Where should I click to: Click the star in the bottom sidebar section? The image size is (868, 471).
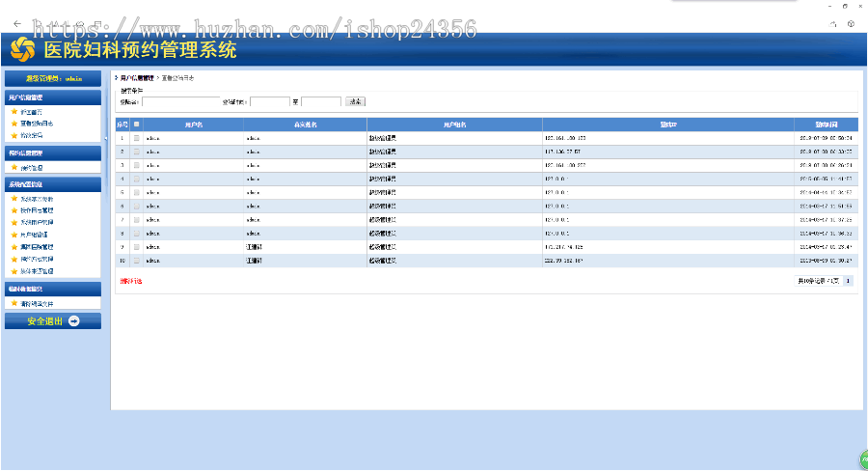[x=14, y=304]
